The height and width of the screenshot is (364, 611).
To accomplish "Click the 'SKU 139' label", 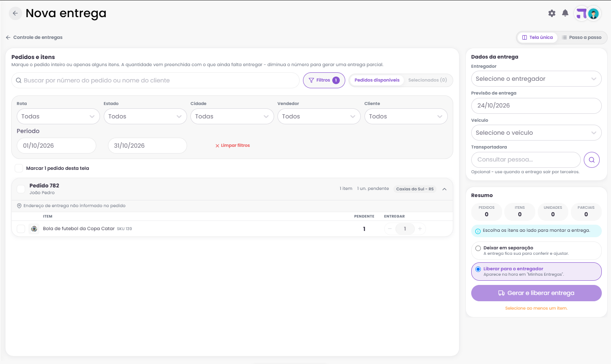I will (124, 229).
